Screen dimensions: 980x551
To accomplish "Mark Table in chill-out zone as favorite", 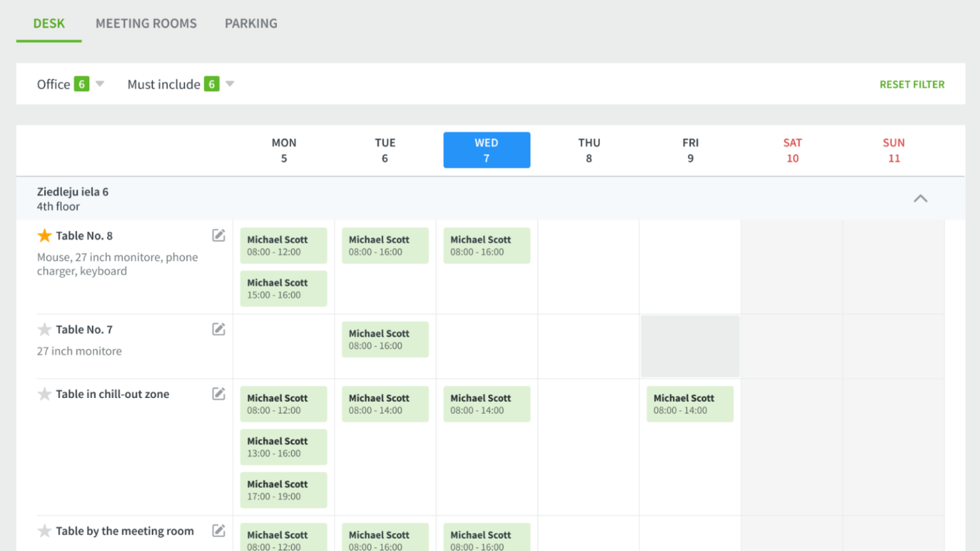I will coord(44,393).
